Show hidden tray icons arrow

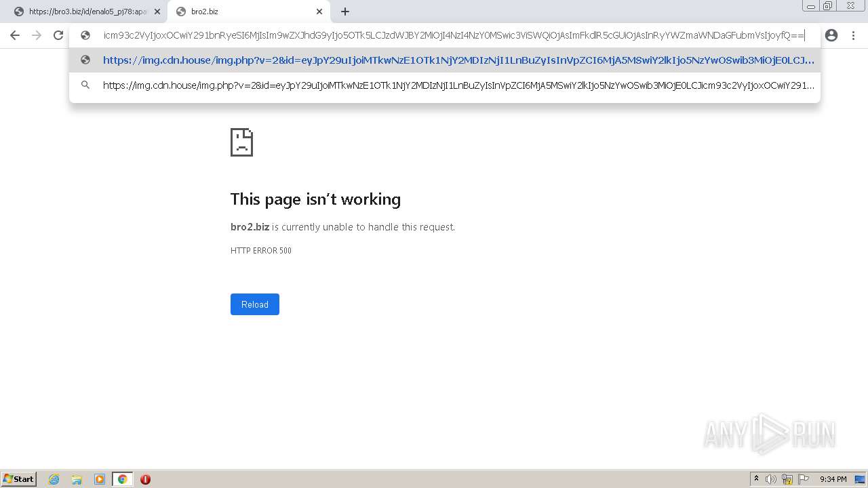pos(756,479)
